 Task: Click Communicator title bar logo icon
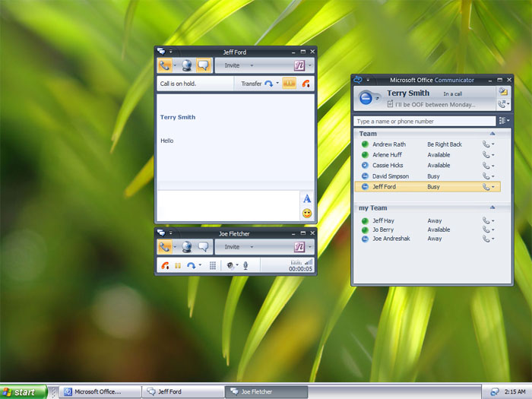click(x=358, y=80)
